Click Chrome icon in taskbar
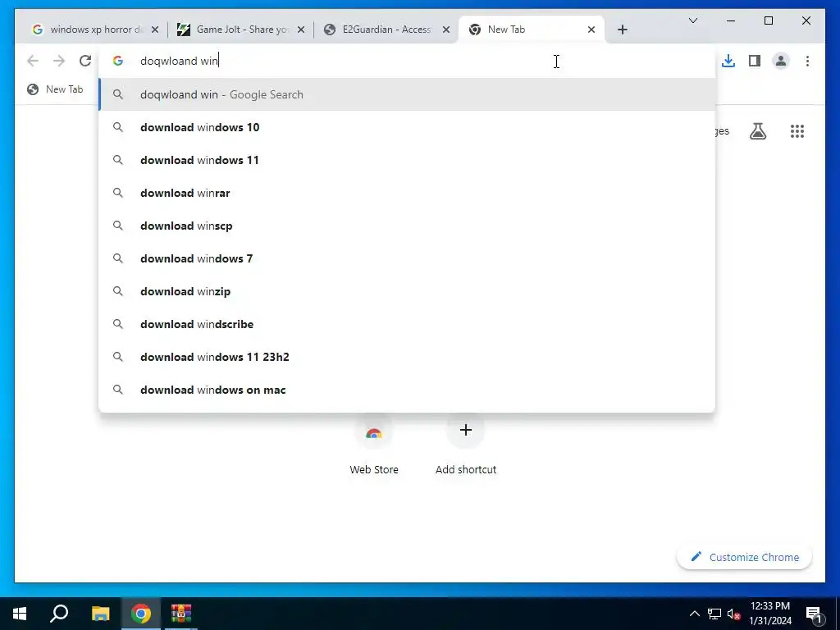 point(141,614)
